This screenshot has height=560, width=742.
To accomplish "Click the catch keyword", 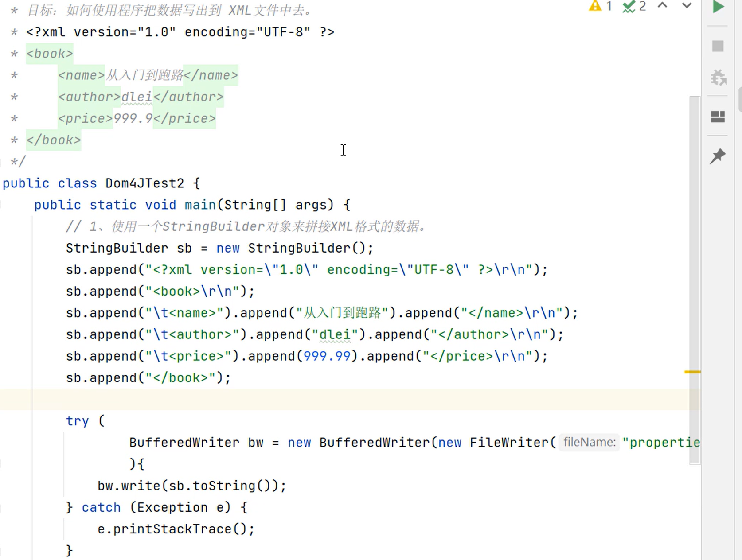I will [101, 508].
